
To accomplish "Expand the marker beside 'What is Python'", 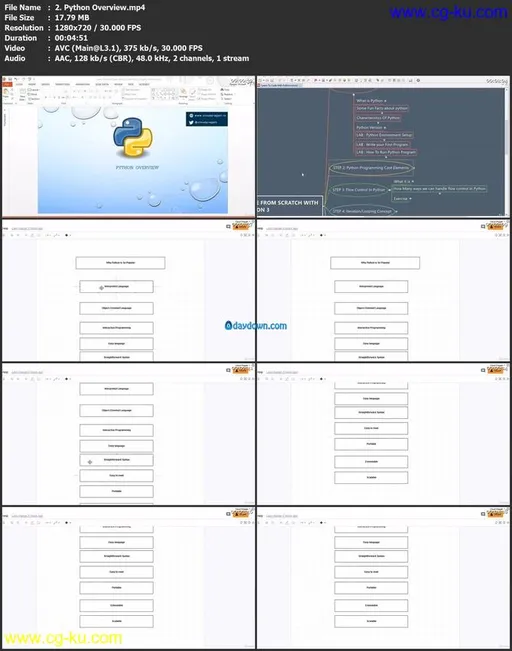I will (385, 100).
